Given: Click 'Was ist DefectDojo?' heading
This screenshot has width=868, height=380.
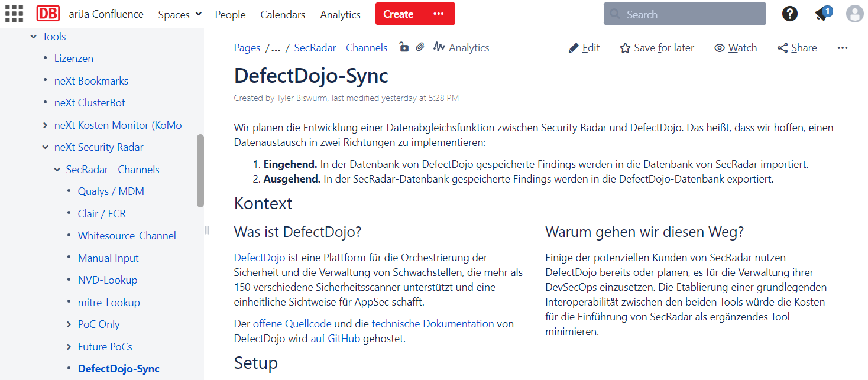Looking at the screenshot, I should tap(297, 232).
